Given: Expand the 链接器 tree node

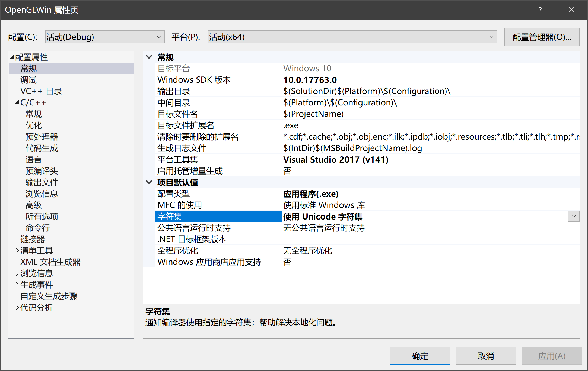Looking at the screenshot, I should pyautogui.click(x=17, y=239).
